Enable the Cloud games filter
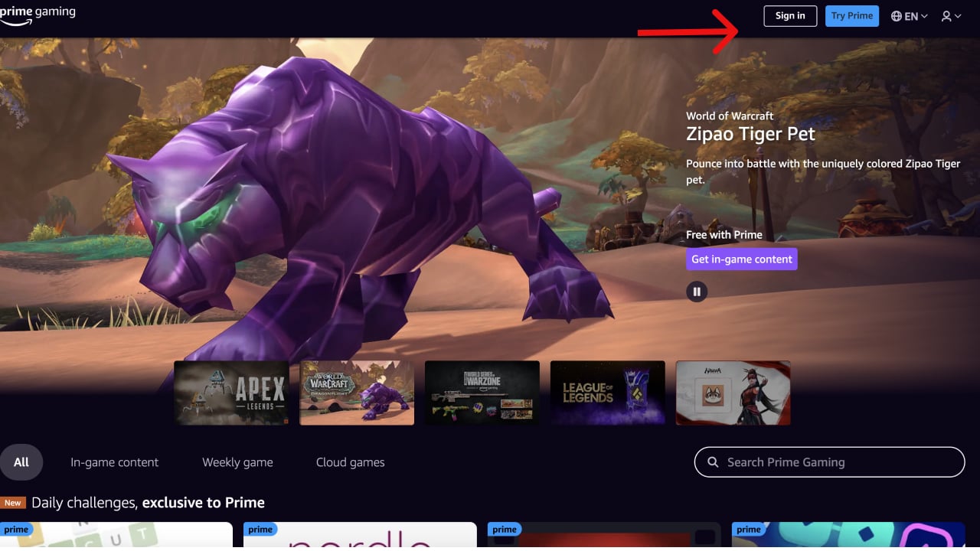The height and width of the screenshot is (551, 980). pos(350,462)
